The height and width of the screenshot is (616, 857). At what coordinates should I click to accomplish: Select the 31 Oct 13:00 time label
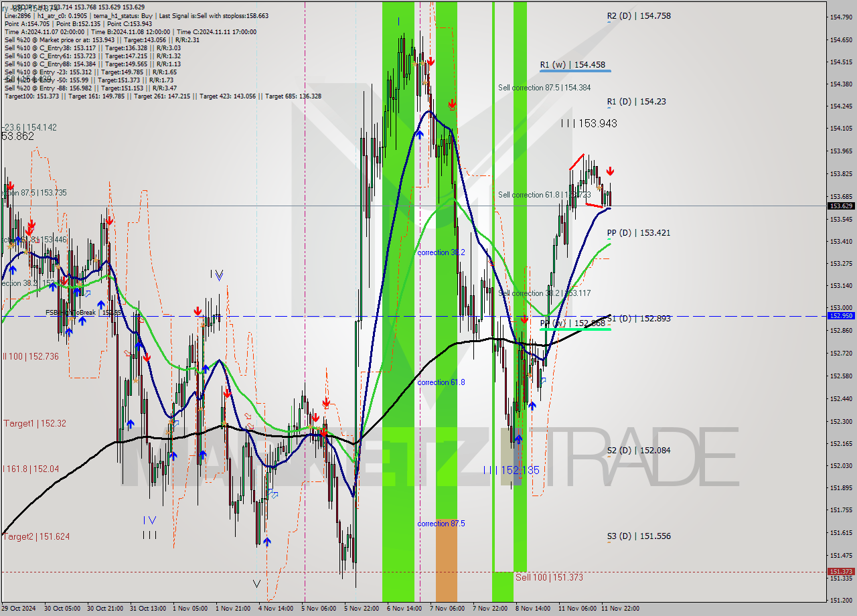pyautogui.click(x=147, y=609)
